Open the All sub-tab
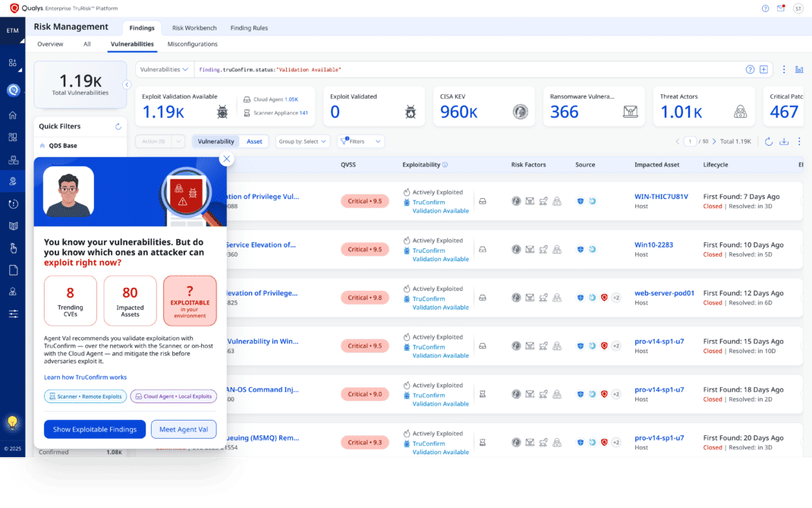 (87, 44)
